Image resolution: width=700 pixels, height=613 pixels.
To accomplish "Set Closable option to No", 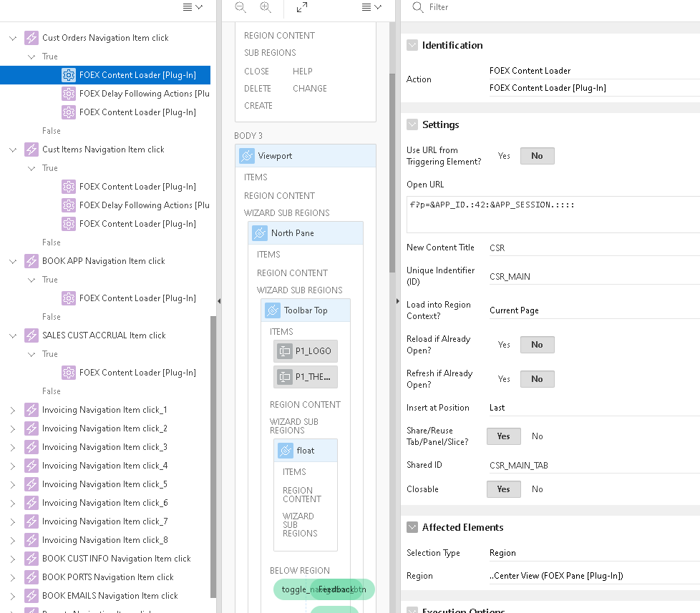I will coord(537,489).
